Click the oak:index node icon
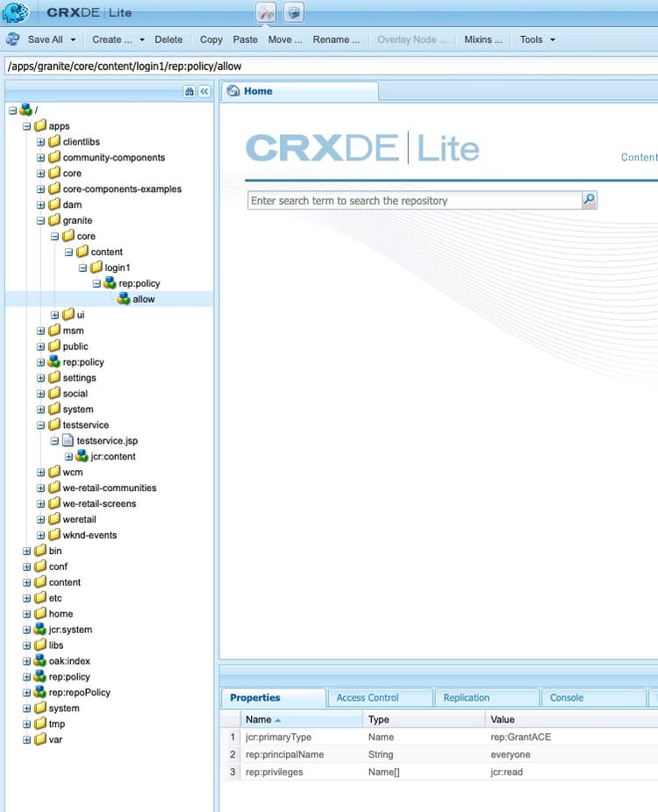Image resolution: width=658 pixels, height=812 pixels. pyautogui.click(x=39, y=661)
